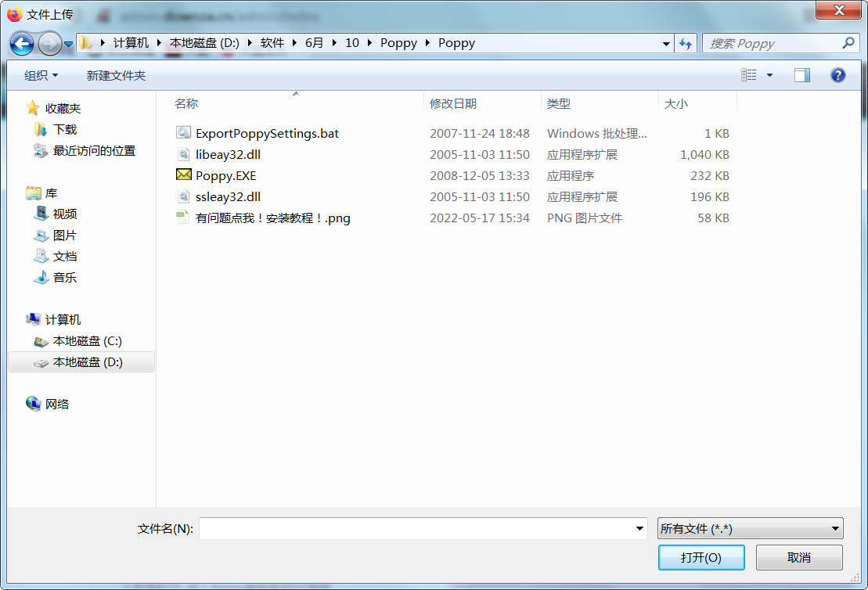Open the Help question mark icon
Image resolution: width=868 pixels, height=590 pixels.
pos(837,75)
